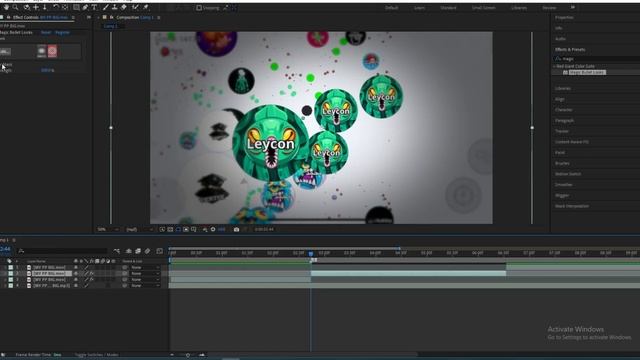Toggle the Hide Shy Layers timeline switch
Screen dimensions: 640x360
(129, 251)
